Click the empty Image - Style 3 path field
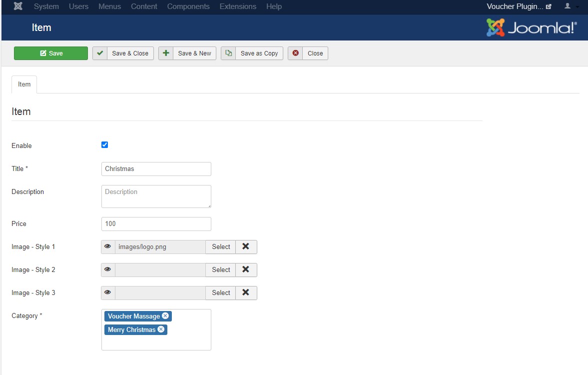588x375 pixels. click(160, 292)
